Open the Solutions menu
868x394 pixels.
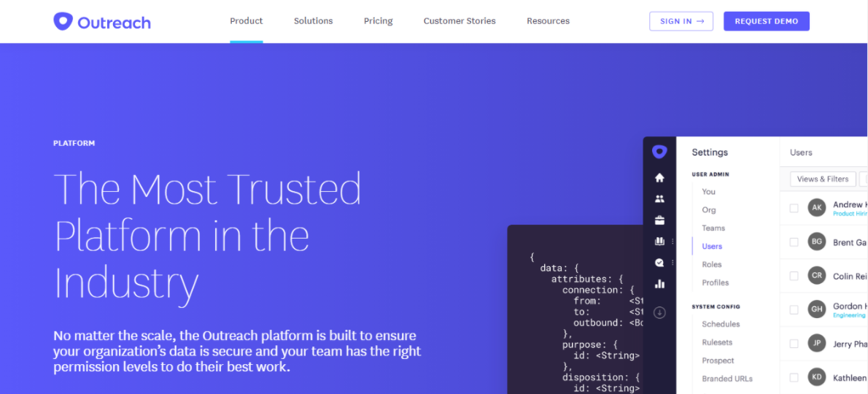click(x=314, y=21)
